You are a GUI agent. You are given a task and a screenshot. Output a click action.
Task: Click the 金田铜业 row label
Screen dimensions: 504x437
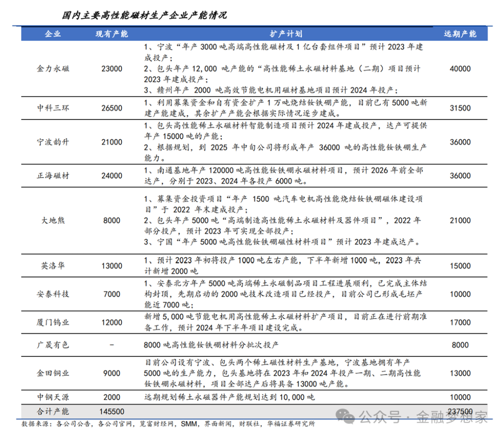click(x=53, y=373)
